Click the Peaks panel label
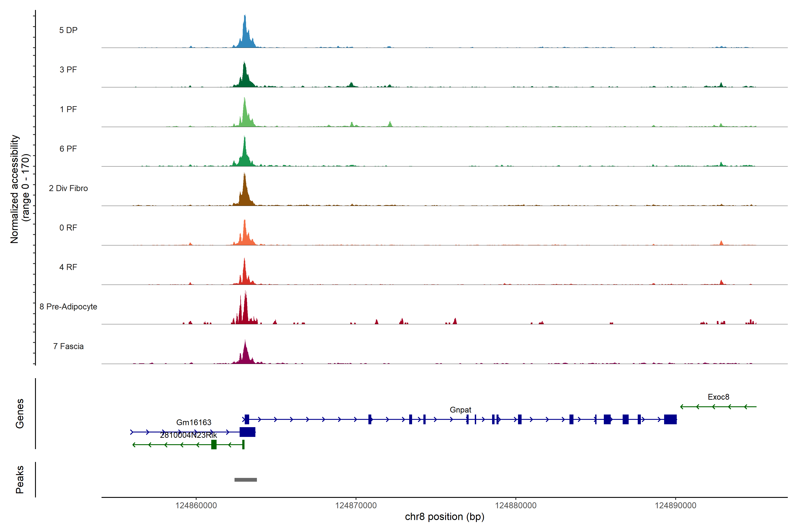Image resolution: width=798 pixels, height=532 pixels. 20,479
